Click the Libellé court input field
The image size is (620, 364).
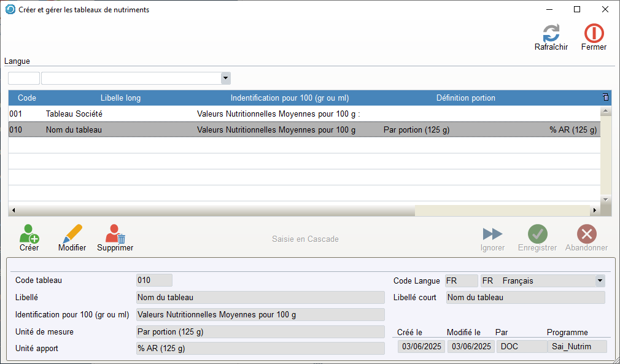tap(525, 298)
